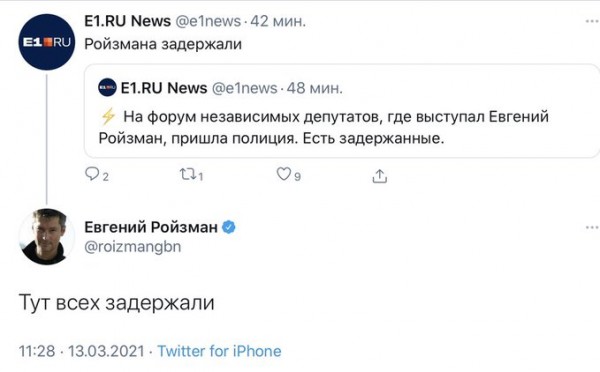Click E1.RU News name in top tweet

127,21
